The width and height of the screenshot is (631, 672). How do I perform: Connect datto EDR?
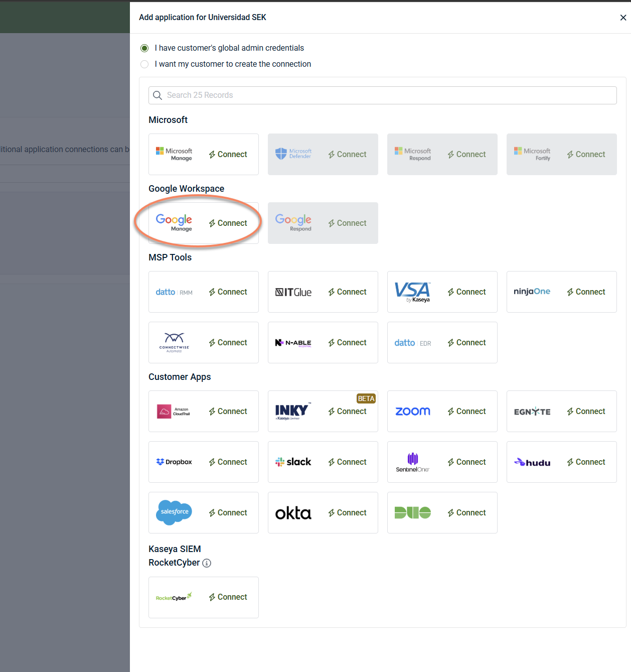click(467, 342)
